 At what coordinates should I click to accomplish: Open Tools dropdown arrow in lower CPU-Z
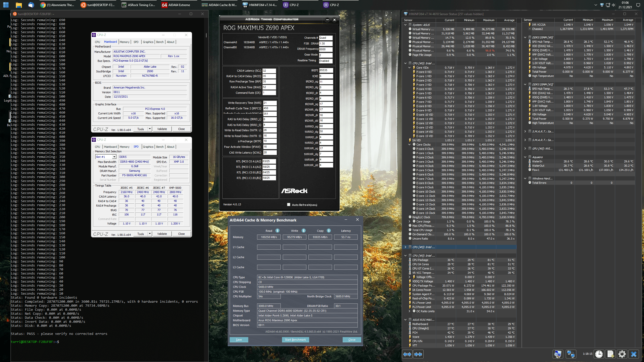pos(150,234)
